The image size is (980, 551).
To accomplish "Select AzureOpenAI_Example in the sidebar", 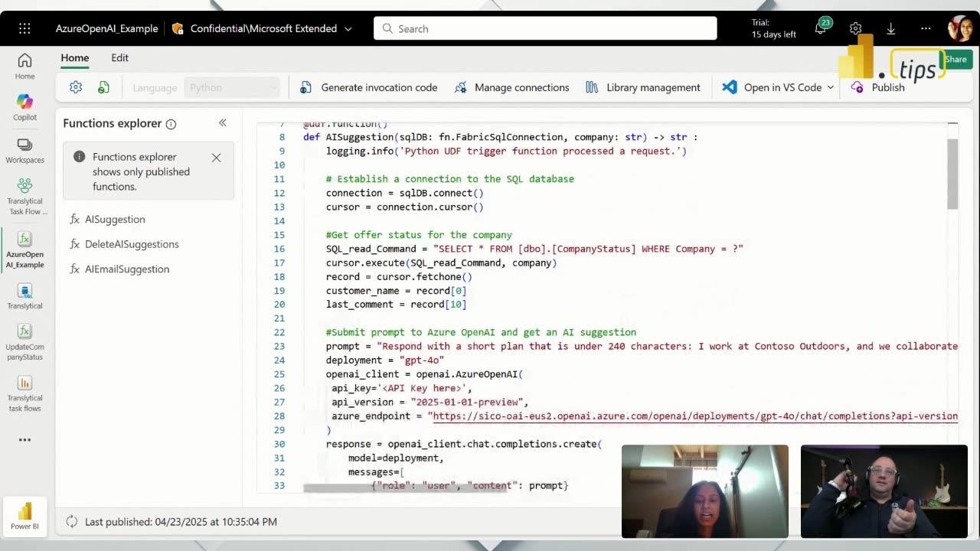I will [24, 249].
